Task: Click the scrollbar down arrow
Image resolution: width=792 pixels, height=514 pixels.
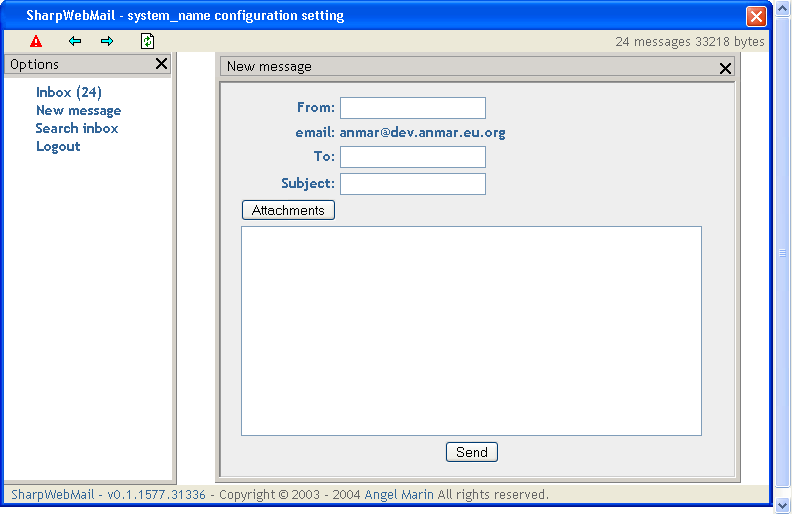Action: (x=782, y=504)
